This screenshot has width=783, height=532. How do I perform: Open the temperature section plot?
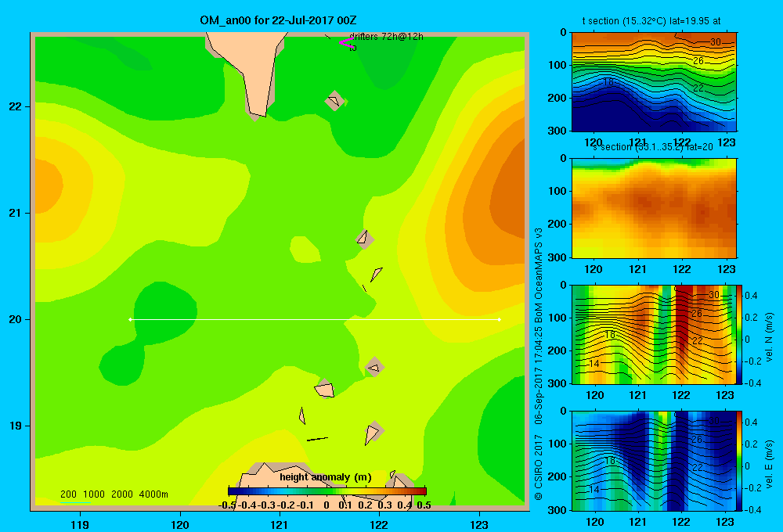click(x=654, y=82)
